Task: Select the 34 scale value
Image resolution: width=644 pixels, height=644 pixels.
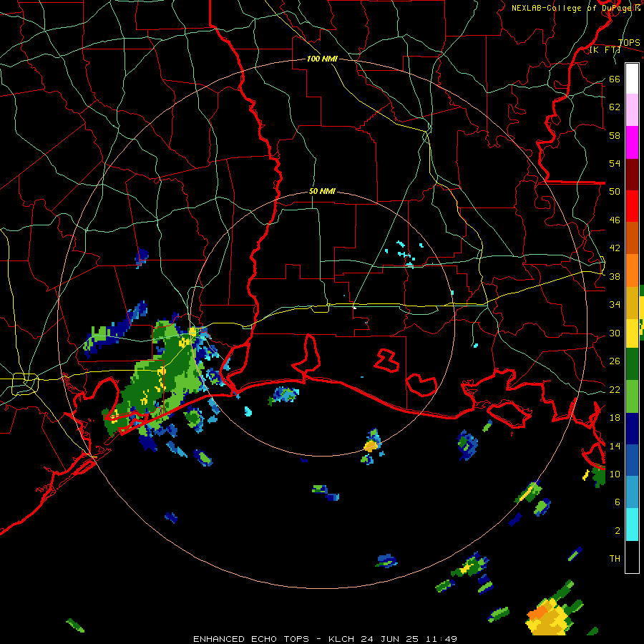Action: coord(615,305)
